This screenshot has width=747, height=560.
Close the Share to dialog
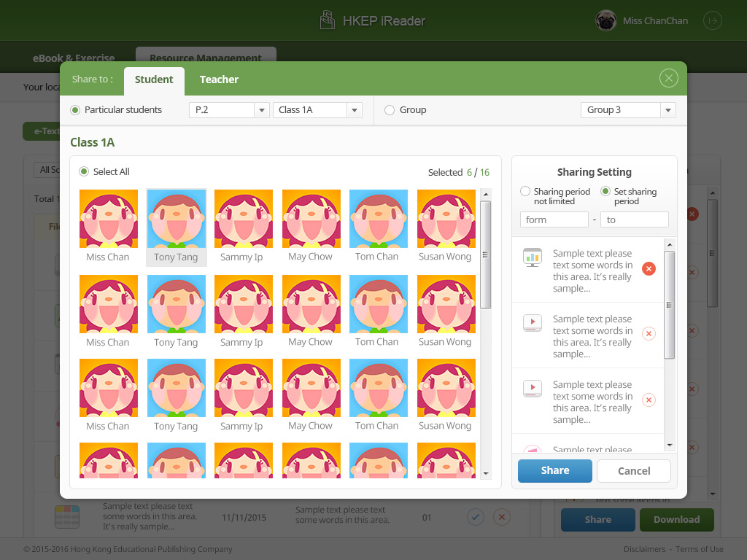(x=668, y=79)
